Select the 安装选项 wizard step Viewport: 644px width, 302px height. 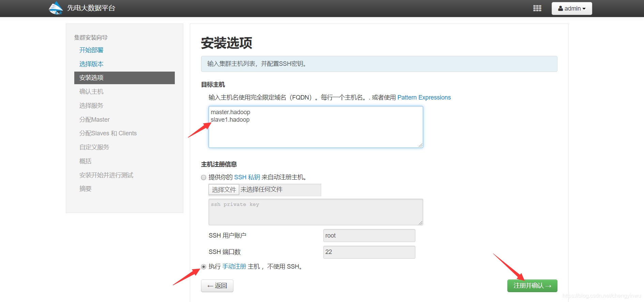(124, 78)
